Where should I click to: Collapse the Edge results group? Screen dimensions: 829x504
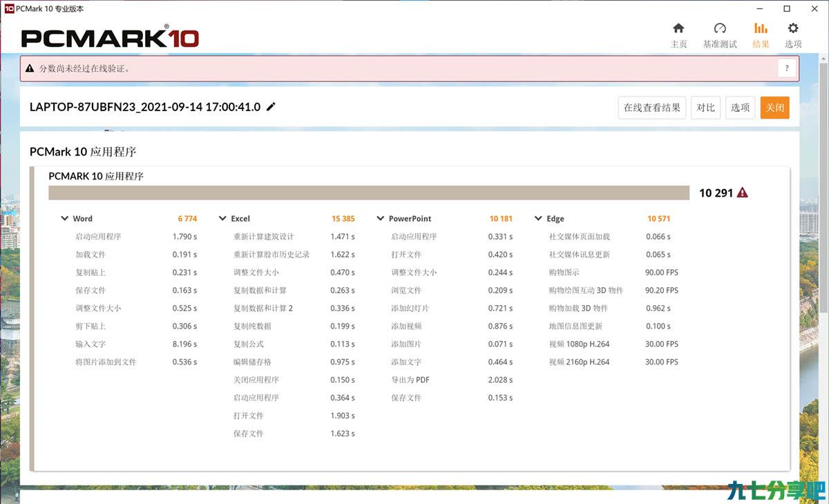click(x=539, y=219)
